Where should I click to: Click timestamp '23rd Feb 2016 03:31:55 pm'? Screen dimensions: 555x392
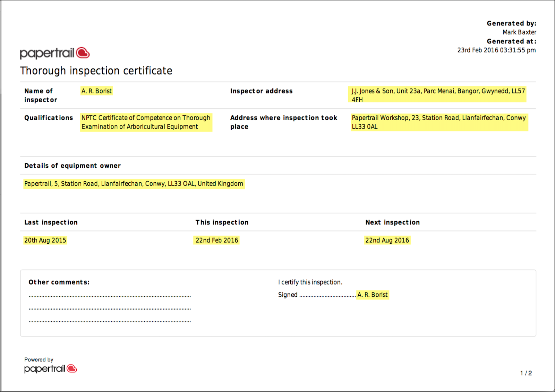[497, 50]
